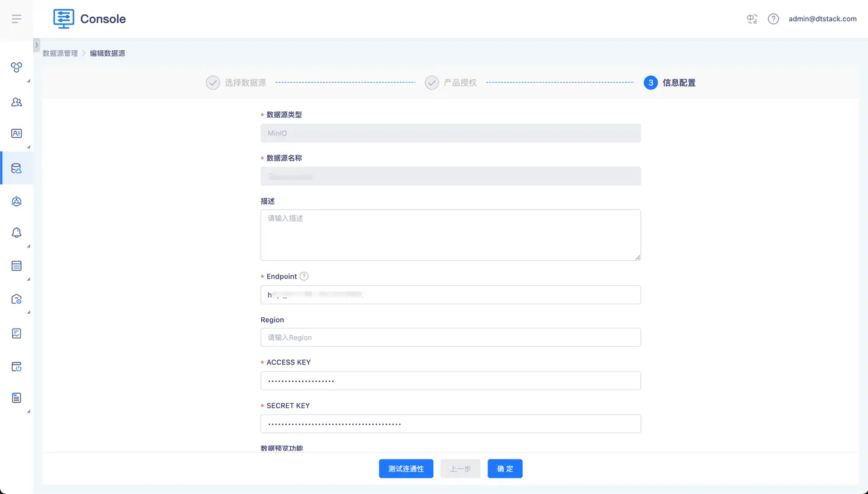Show the Endpoint help tooltip icon
The image size is (868, 494).
click(304, 276)
